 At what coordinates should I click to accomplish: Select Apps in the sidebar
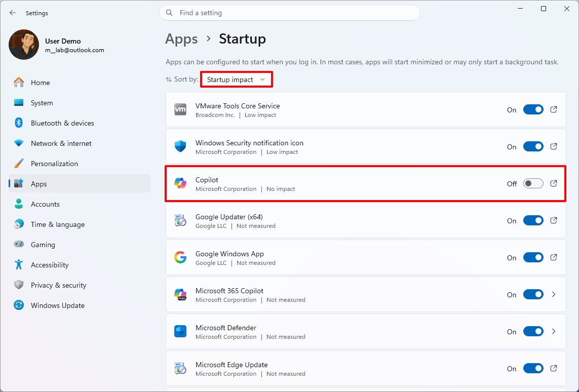click(x=80, y=183)
